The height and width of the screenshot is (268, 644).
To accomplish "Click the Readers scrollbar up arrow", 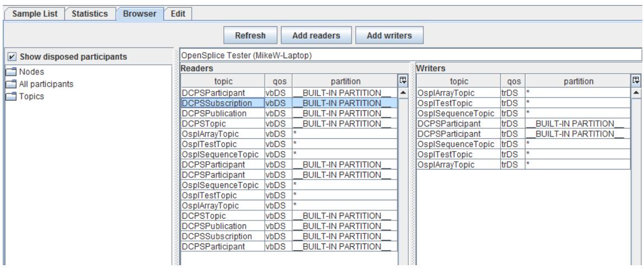I will pos(403,93).
